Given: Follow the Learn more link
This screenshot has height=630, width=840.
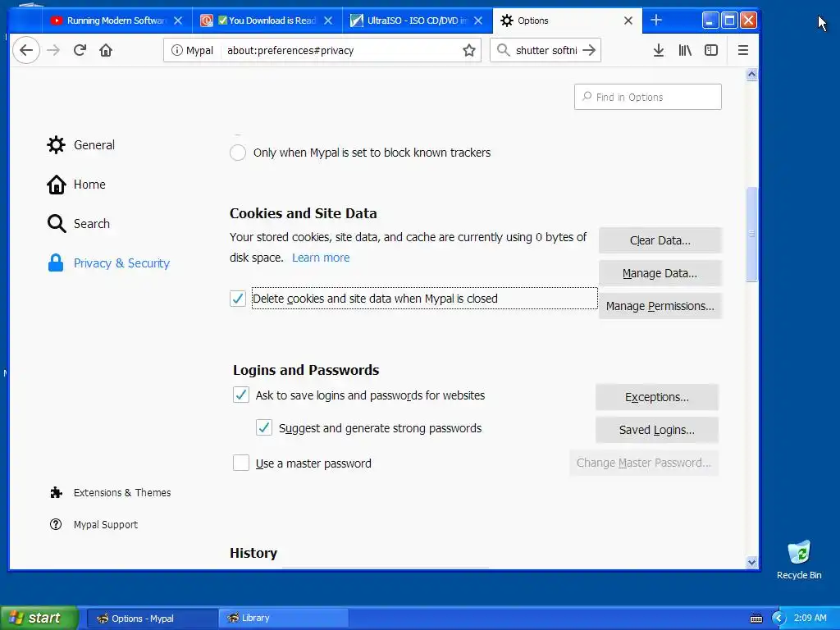Looking at the screenshot, I should 321,258.
